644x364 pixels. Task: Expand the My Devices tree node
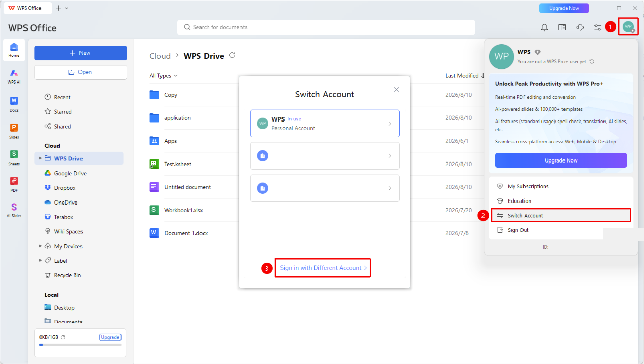pos(40,246)
